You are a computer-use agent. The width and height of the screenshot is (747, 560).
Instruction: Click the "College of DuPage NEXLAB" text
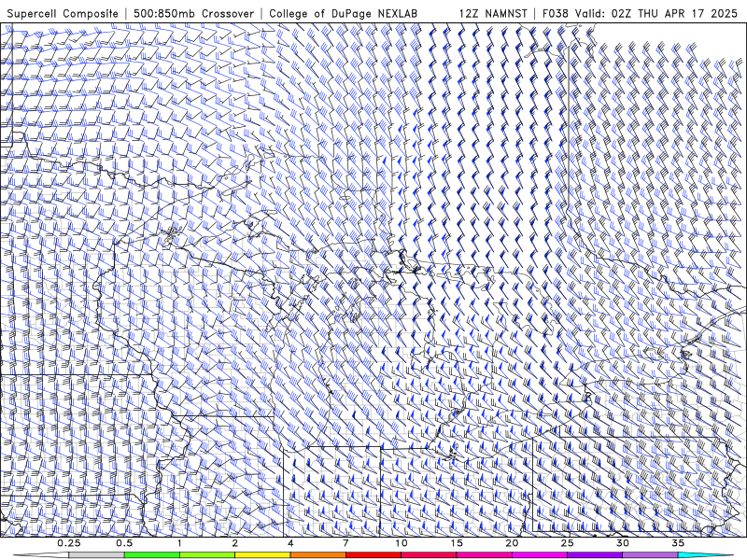coord(343,14)
